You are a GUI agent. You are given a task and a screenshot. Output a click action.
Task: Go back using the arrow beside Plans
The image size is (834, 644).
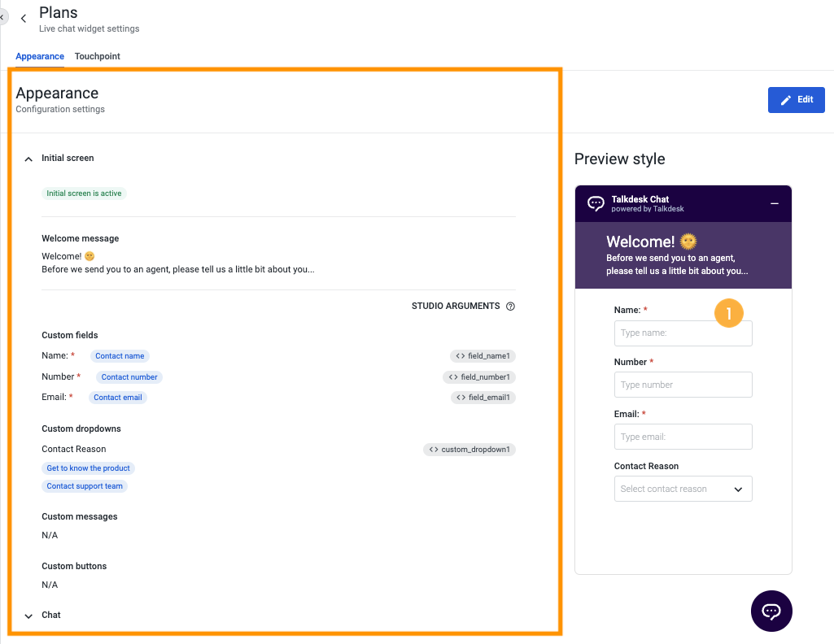click(24, 19)
